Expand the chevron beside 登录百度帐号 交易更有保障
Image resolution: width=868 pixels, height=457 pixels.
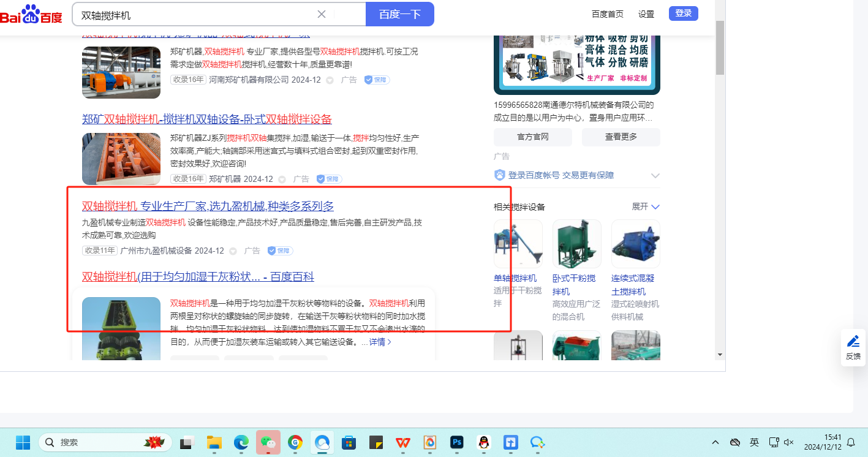(655, 176)
